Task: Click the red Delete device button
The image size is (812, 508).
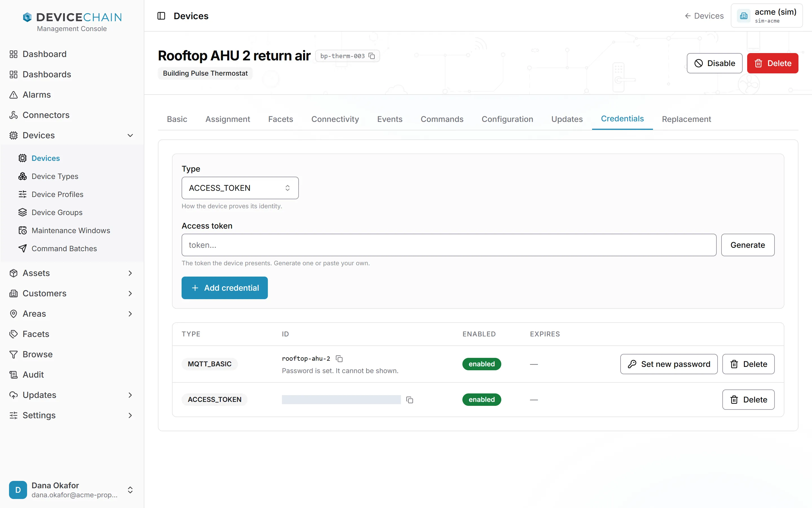Action: (773, 63)
